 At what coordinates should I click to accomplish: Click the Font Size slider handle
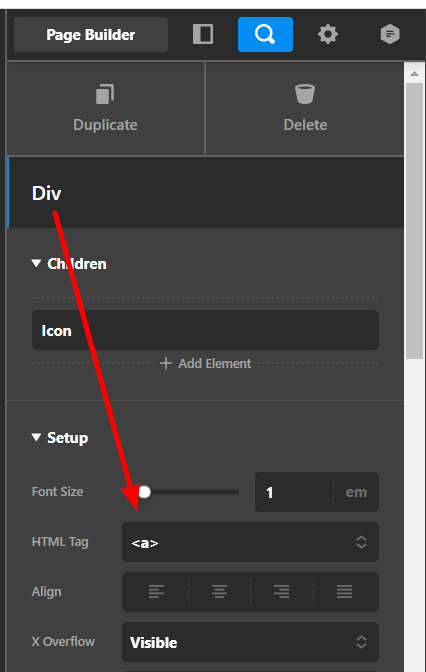(x=144, y=492)
